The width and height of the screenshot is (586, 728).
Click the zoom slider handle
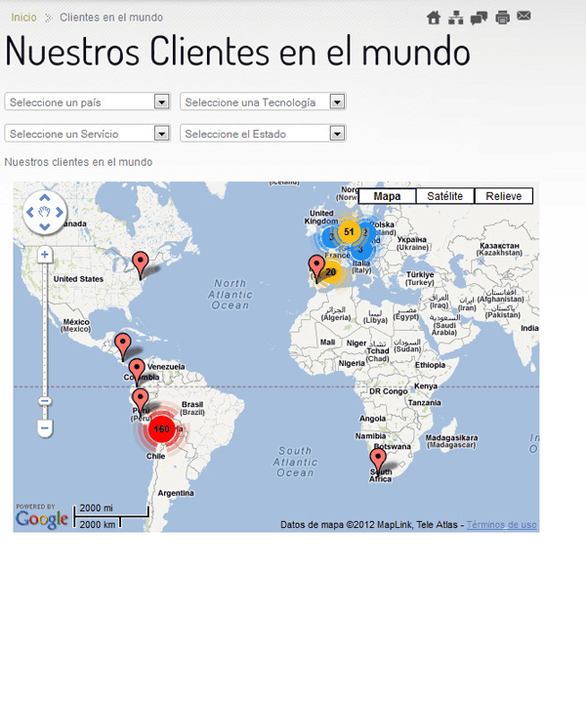tap(45, 401)
